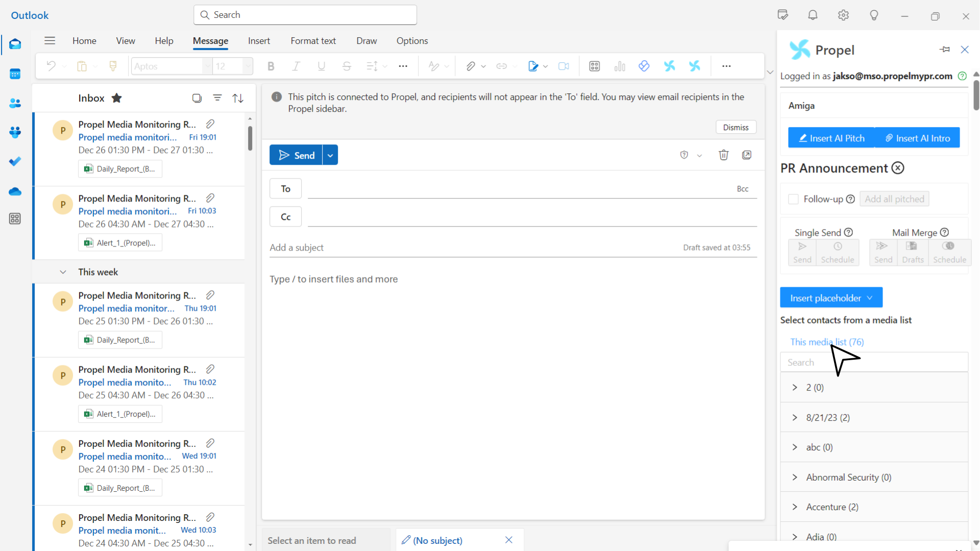Open the Send options dropdown arrow
The image size is (980, 551).
pyautogui.click(x=330, y=155)
